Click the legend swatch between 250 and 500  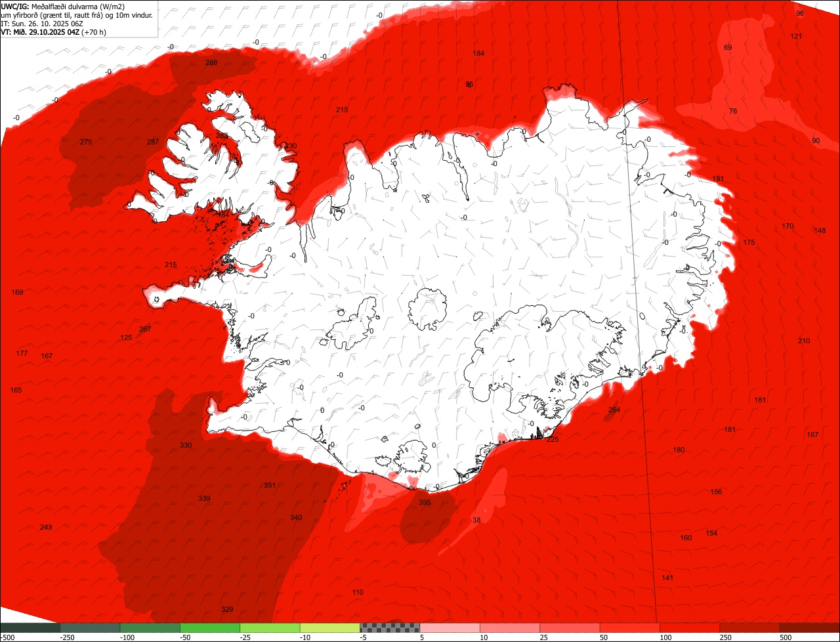pos(749,628)
